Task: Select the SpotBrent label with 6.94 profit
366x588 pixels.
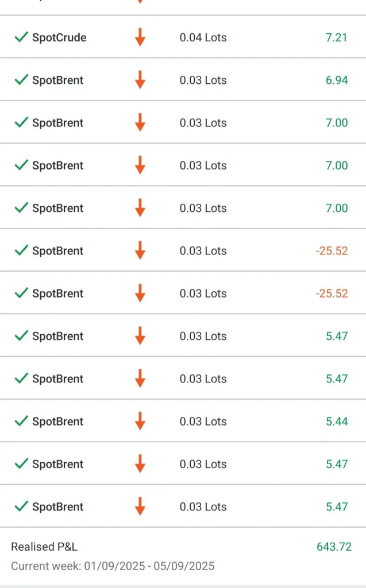Action: point(57,80)
